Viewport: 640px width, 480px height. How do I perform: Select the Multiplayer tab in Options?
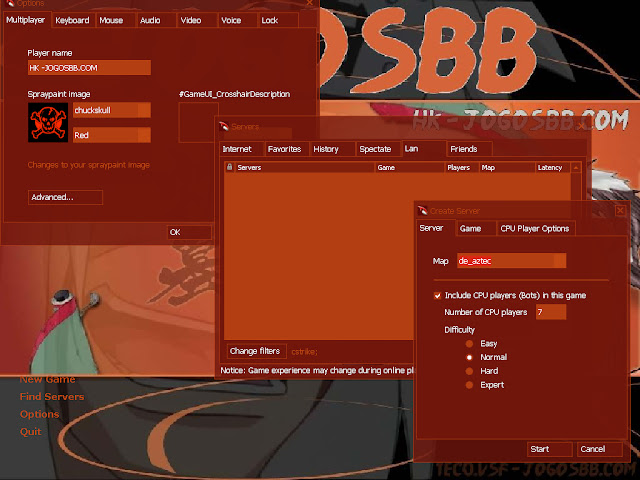pyautogui.click(x=27, y=20)
